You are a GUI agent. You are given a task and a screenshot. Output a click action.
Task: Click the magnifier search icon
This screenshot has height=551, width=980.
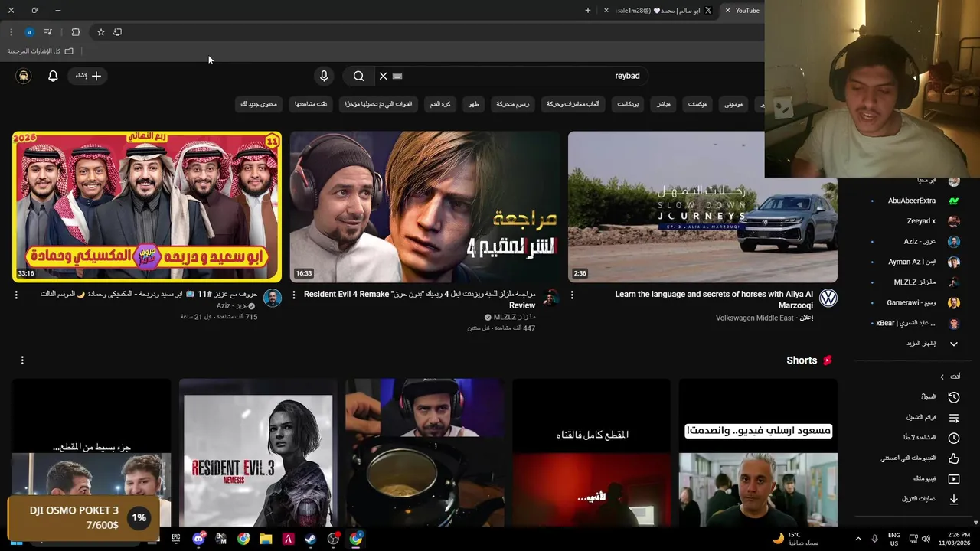(x=358, y=76)
